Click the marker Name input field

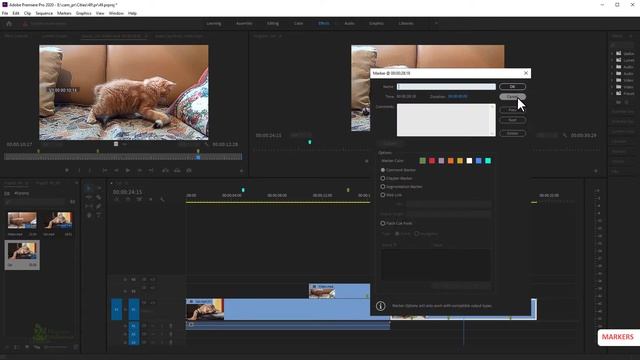click(446, 87)
